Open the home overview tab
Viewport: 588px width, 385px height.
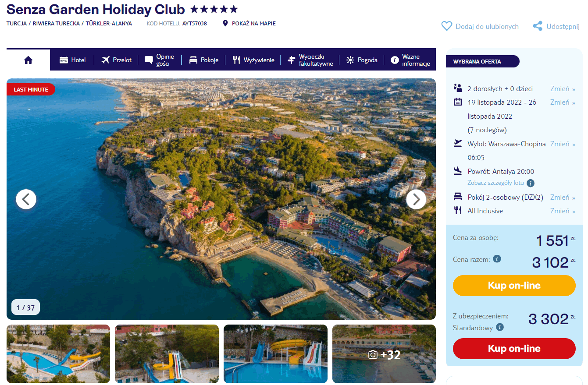(29, 60)
